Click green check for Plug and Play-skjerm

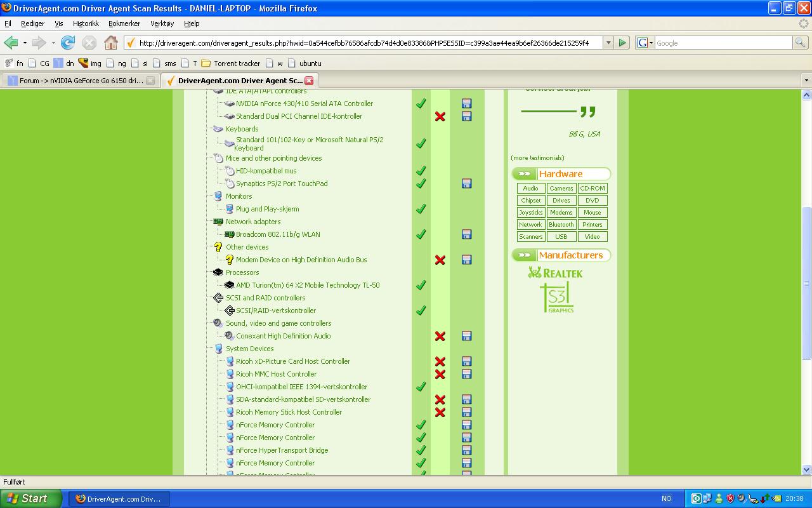[421, 209]
